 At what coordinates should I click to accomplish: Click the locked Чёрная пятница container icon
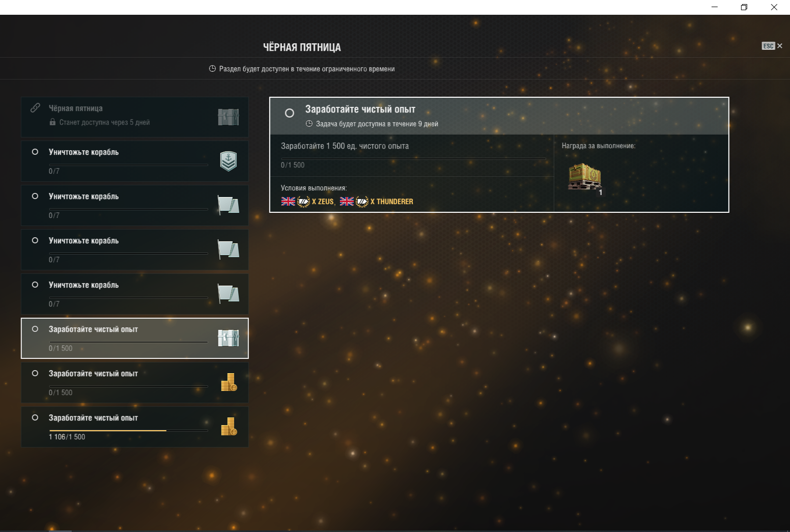[229, 117]
